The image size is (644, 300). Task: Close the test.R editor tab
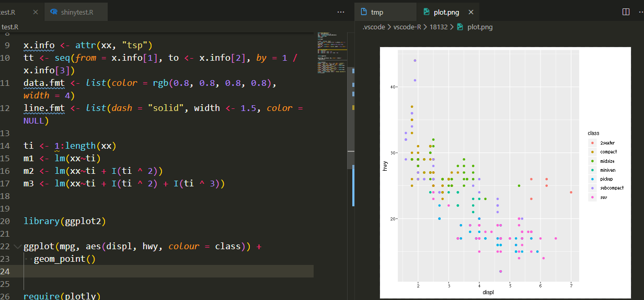click(35, 12)
